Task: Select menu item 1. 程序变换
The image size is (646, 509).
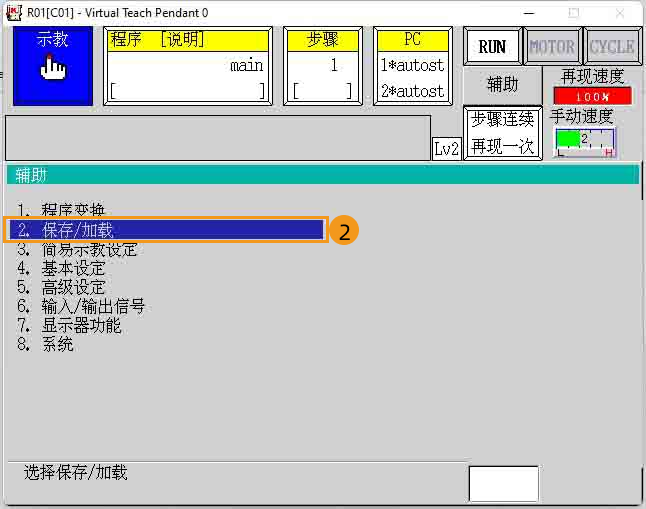Action: 61,210
